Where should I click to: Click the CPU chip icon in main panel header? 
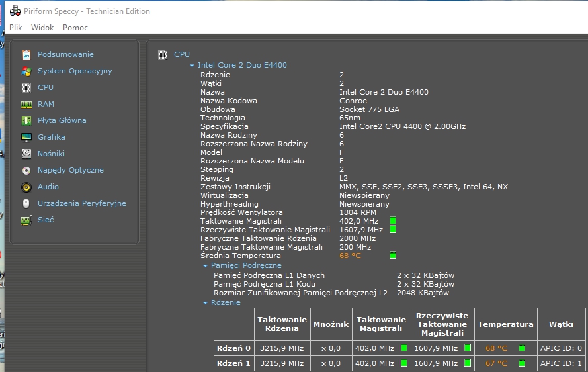(162, 55)
